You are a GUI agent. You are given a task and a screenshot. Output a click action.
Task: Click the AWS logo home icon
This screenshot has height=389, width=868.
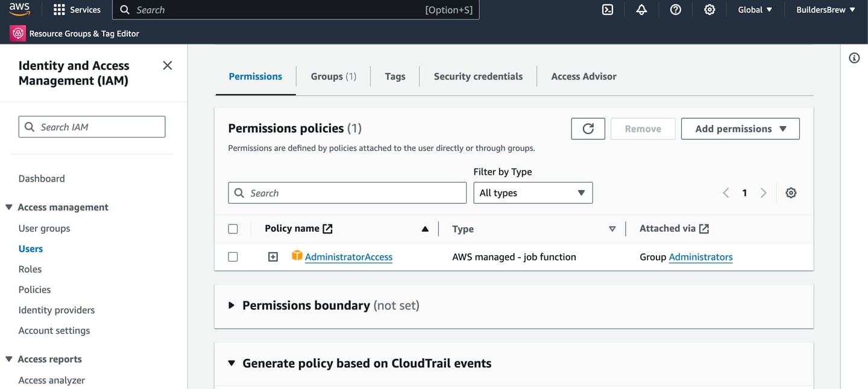pyautogui.click(x=20, y=9)
